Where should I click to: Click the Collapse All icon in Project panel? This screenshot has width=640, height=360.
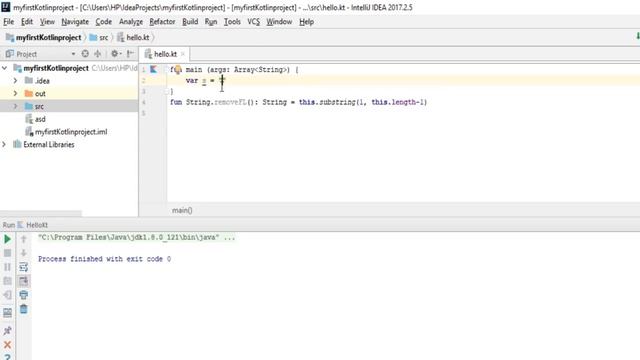98,53
